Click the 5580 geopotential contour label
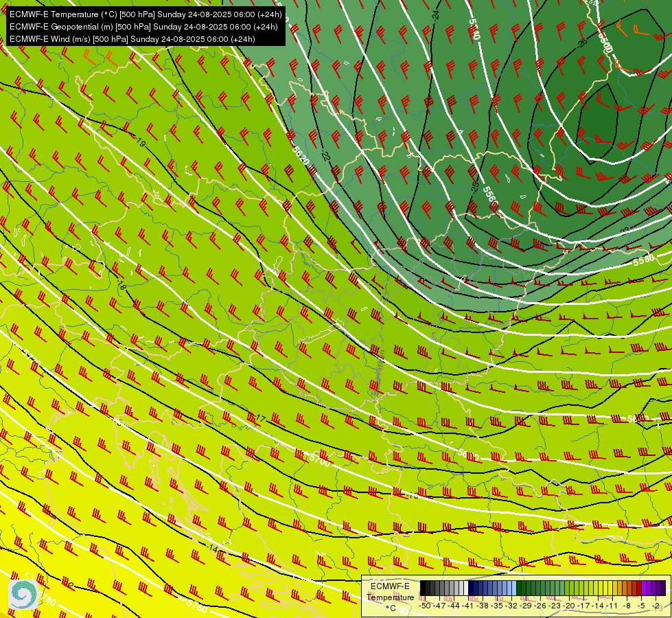Screen dimensions: 672x618 click(644, 260)
